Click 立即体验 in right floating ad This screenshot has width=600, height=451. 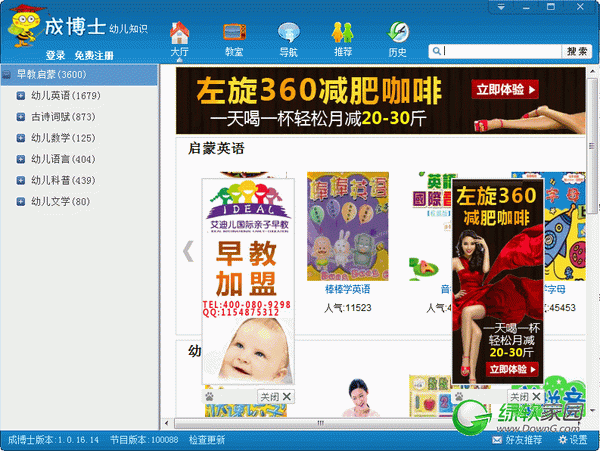point(512,369)
